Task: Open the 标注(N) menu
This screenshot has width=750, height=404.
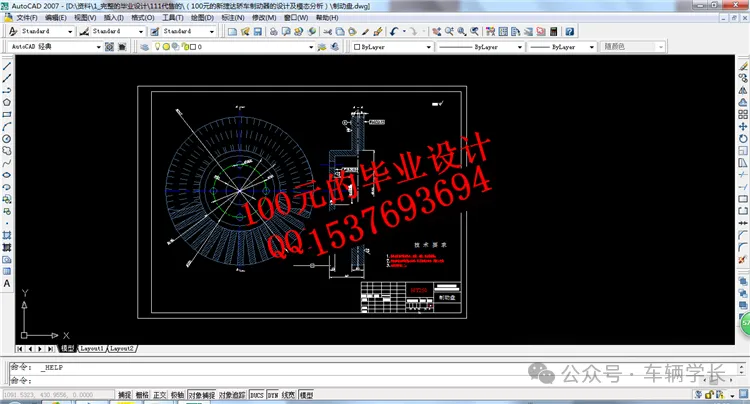Action: (x=233, y=18)
